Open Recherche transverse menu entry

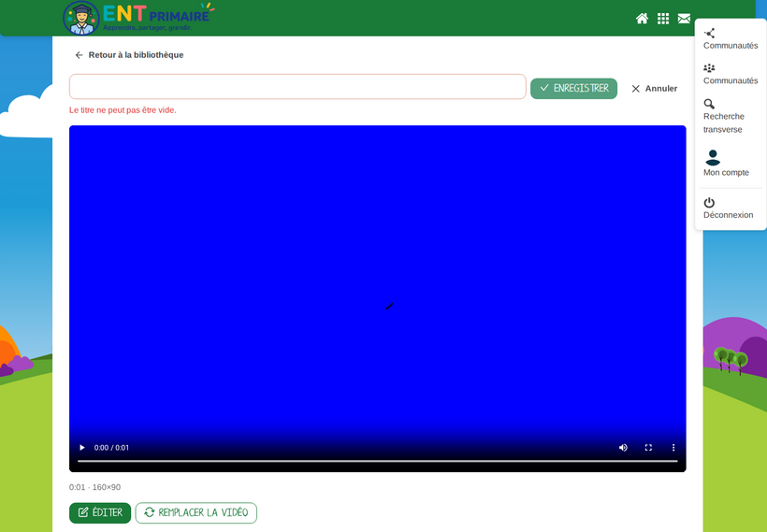(724, 116)
